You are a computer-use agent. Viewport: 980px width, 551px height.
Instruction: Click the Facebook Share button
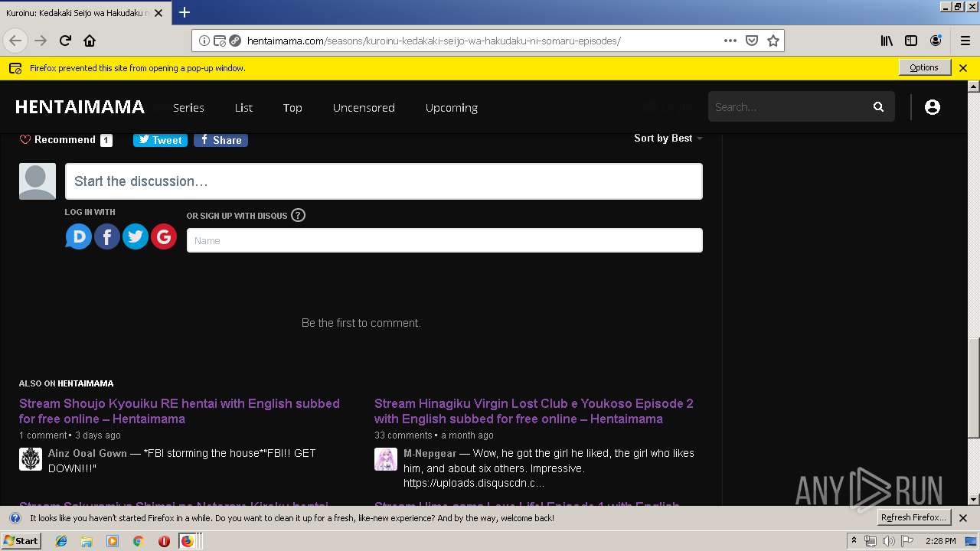coord(220,140)
